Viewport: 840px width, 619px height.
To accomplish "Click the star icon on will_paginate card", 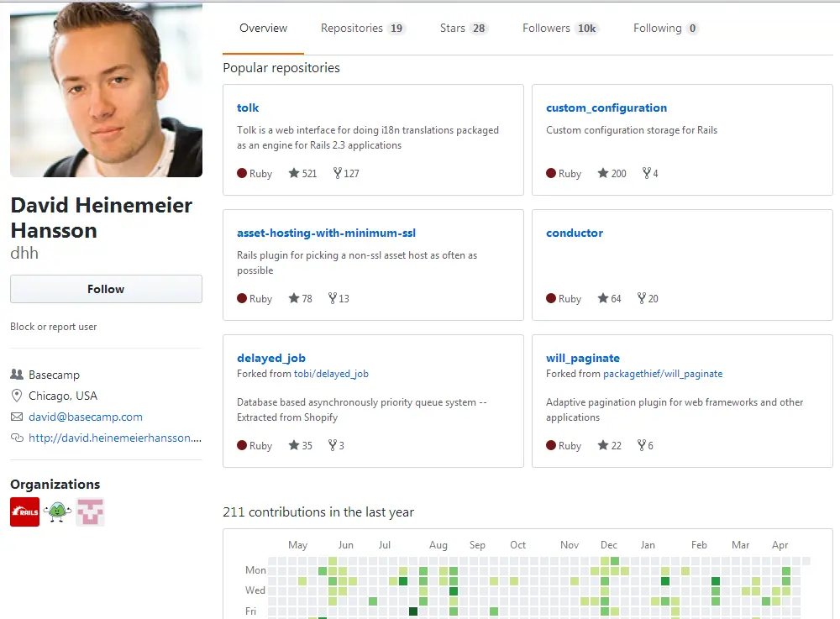I will [603, 446].
